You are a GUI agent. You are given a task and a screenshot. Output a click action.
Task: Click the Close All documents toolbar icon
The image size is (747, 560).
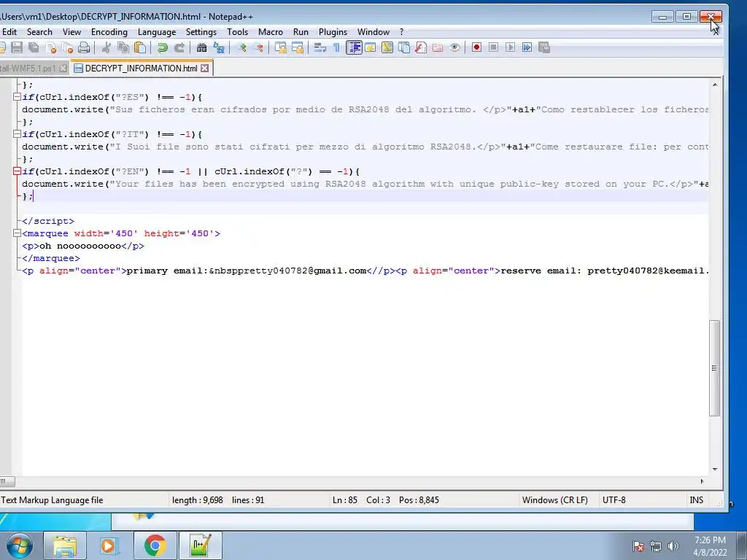coord(67,47)
